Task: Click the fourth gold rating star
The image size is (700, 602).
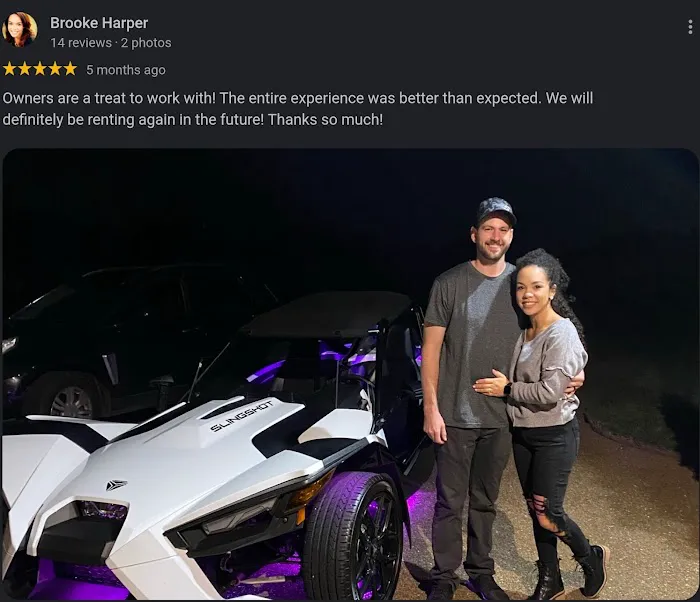Action: (x=55, y=69)
